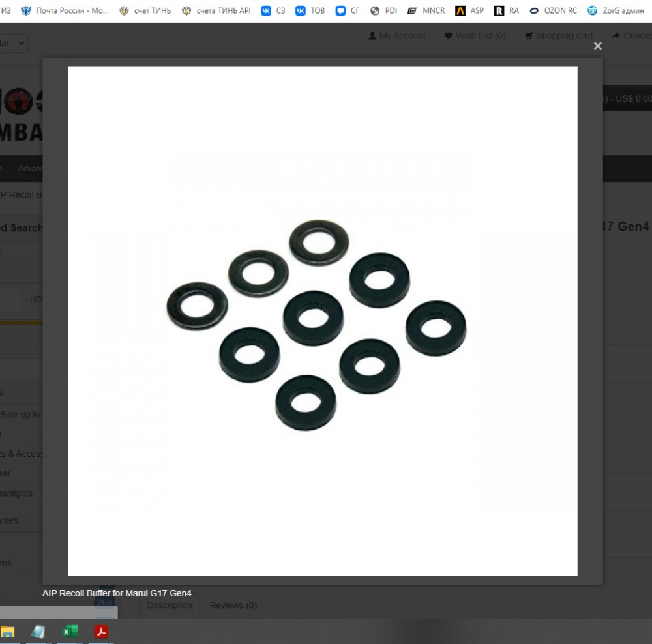Open the PDI bookmark

point(383,11)
